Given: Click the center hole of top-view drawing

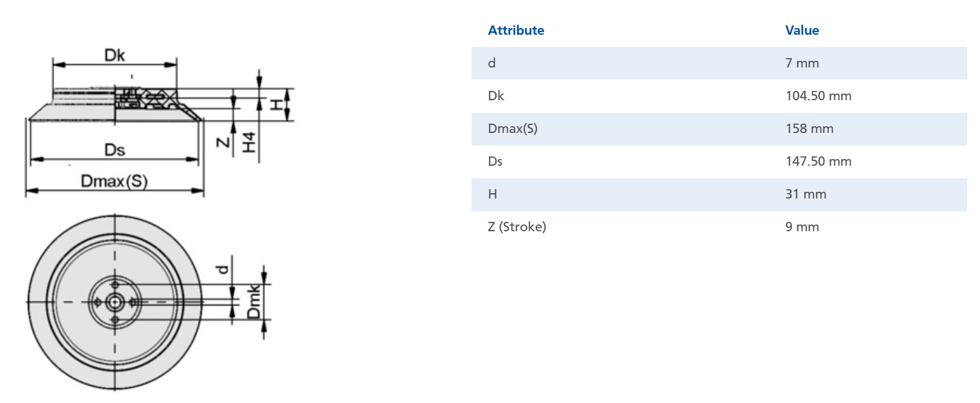Looking at the screenshot, I should 115,302.
